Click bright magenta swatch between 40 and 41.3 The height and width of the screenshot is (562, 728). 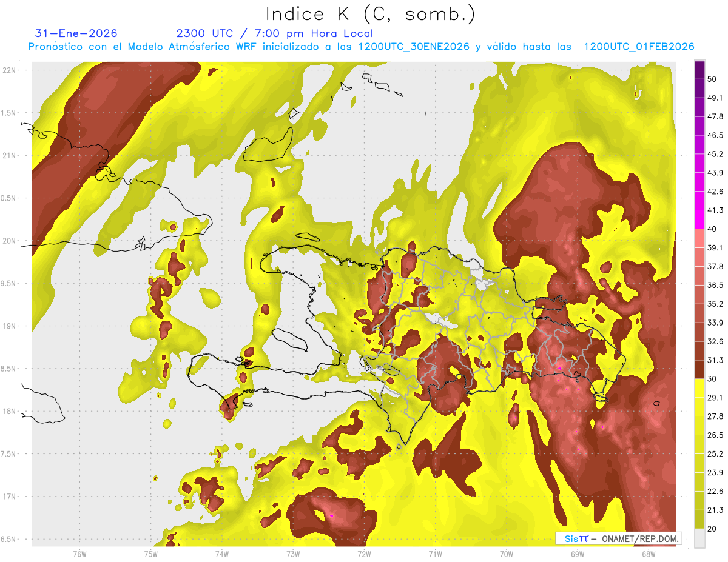click(x=700, y=219)
